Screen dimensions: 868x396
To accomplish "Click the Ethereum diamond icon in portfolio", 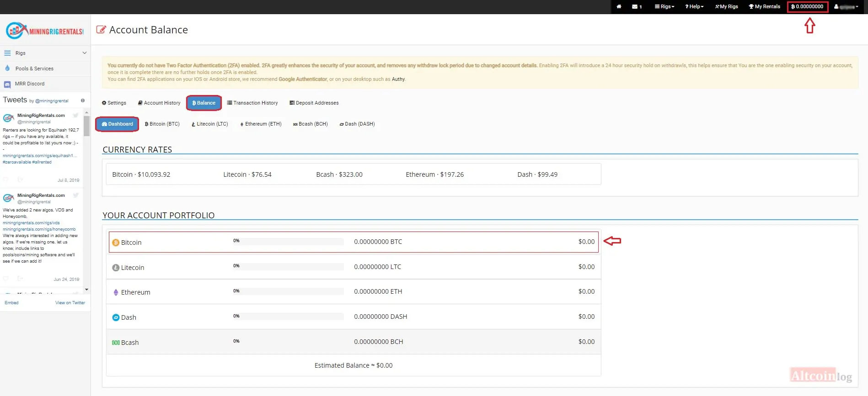I will [x=116, y=292].
